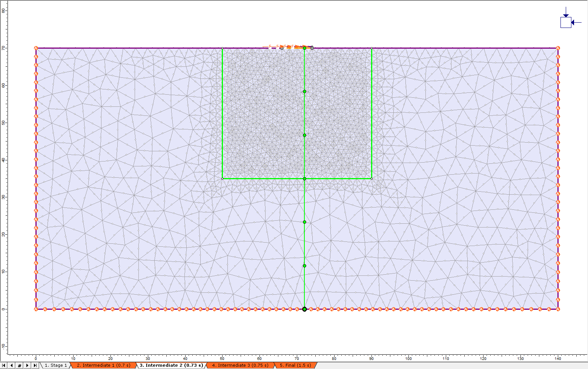This screenshot has height=369, width=588.
Task: Go to the previous stage arrow
Action: 12,365
